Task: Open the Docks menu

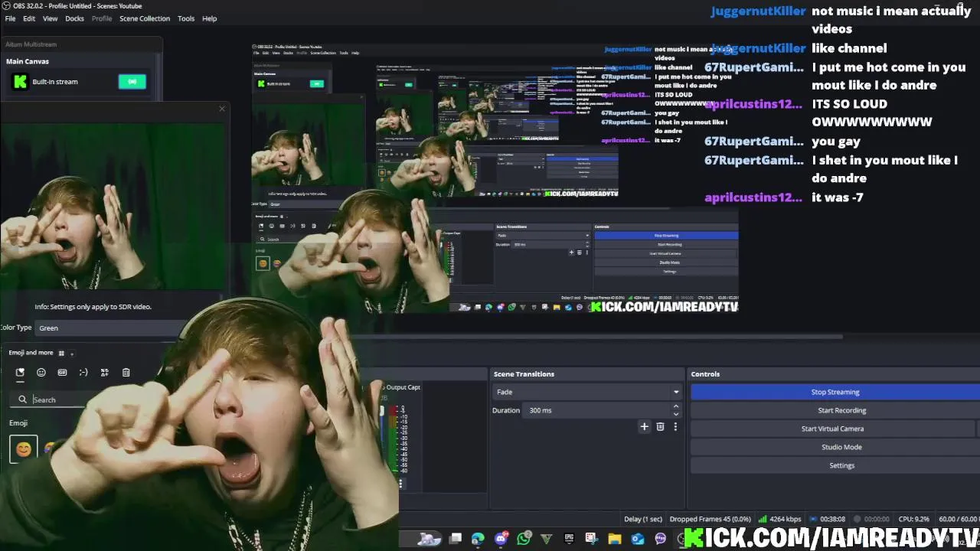Action: (74, 18)
